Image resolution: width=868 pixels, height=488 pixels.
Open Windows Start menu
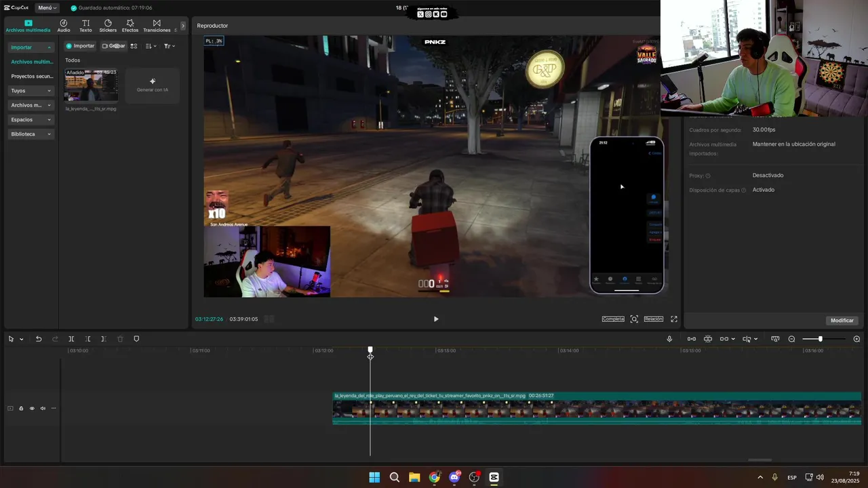tap(374, 477)
